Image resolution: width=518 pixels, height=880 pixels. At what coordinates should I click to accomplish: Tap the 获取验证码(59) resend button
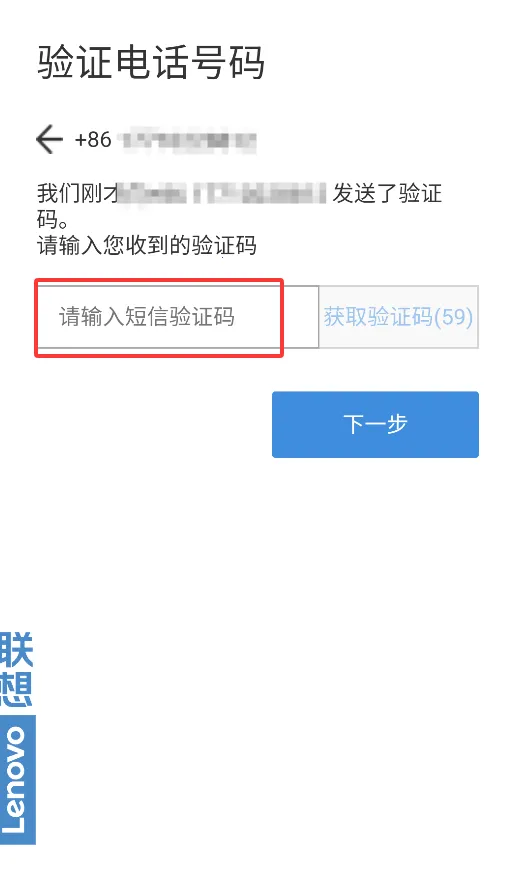(398, 317)
